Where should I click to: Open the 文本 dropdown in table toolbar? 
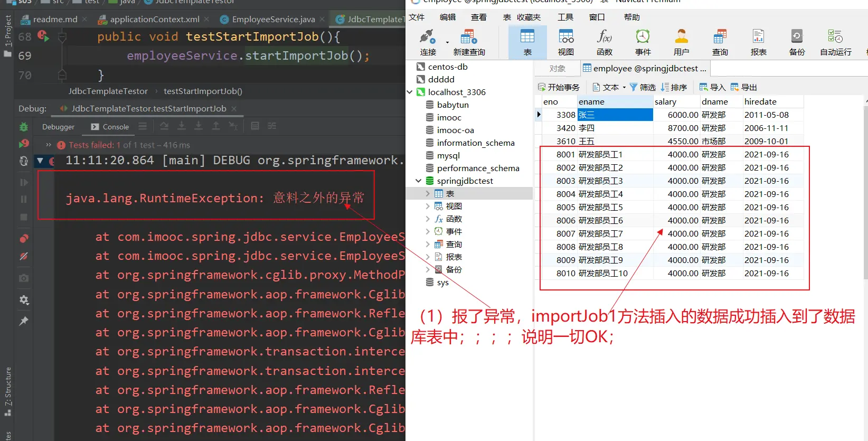609,87
